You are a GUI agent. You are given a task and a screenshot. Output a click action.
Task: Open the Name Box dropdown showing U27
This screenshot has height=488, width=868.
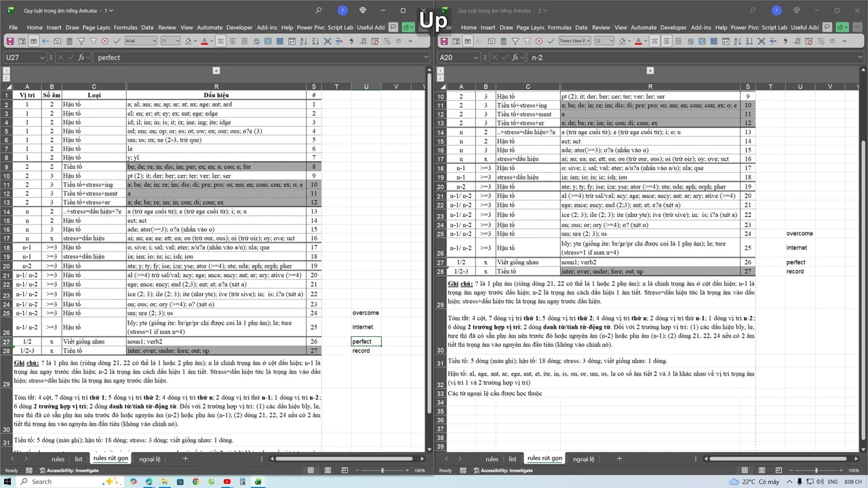[42, 58]
